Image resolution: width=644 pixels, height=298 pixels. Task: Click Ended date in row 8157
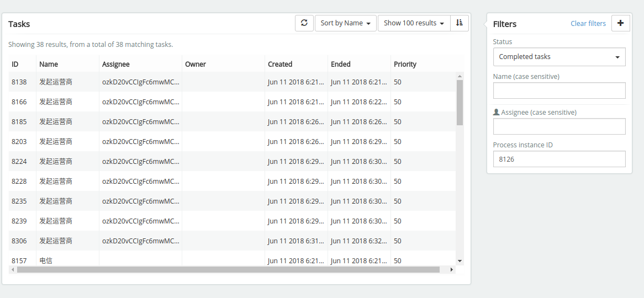pos(359,260)
